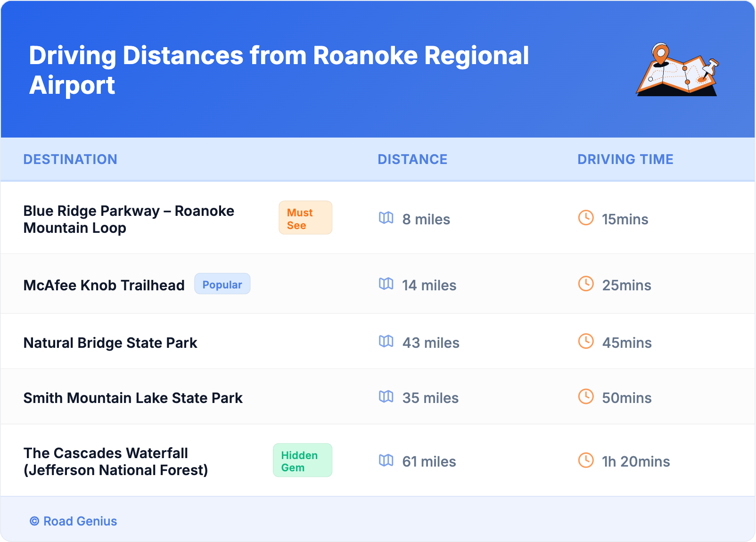Click the Distance column header

(x=412, y=159)
